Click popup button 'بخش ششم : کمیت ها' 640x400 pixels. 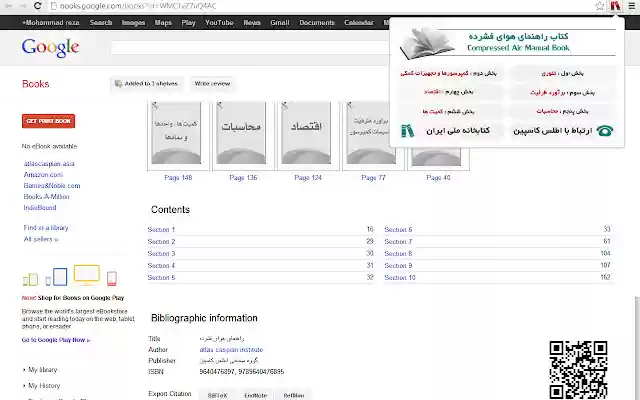point(449,111)
